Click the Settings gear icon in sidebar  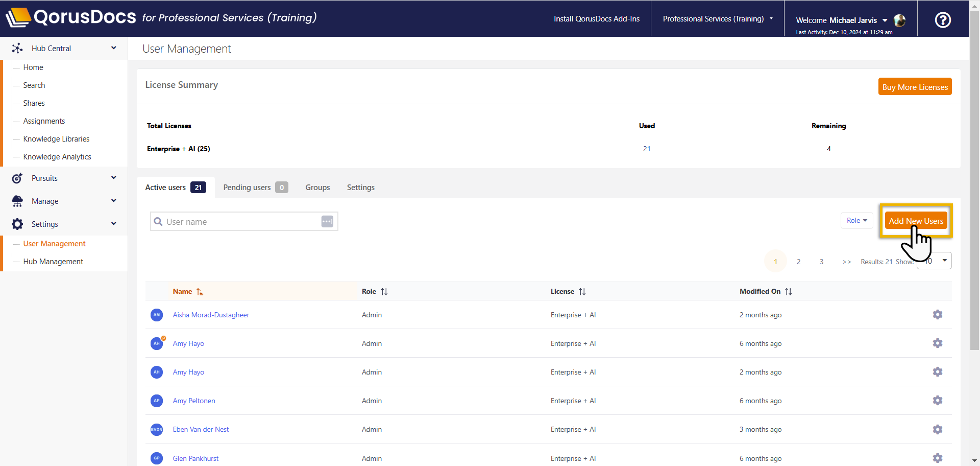[x=17, y=224]
